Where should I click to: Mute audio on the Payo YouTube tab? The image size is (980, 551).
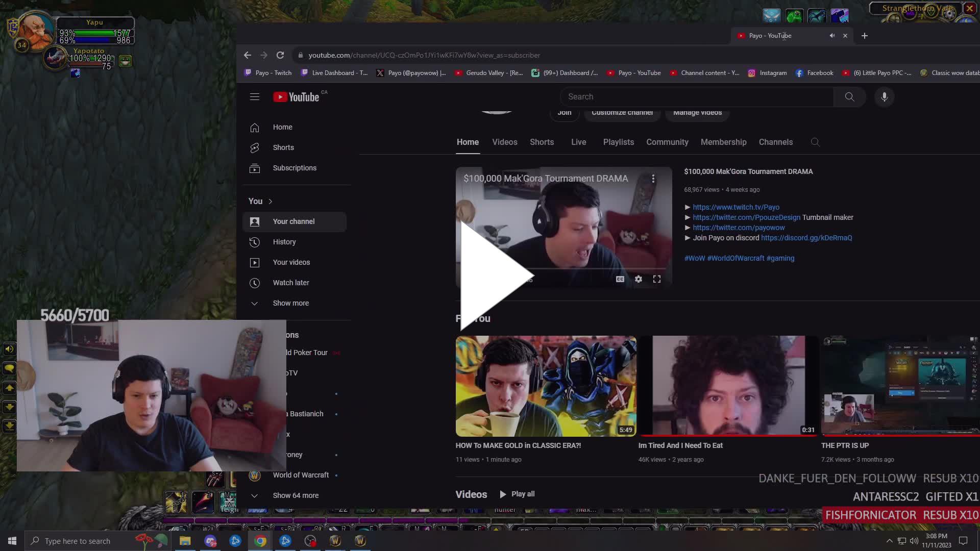pyautogui.click(x=832, y=36)
